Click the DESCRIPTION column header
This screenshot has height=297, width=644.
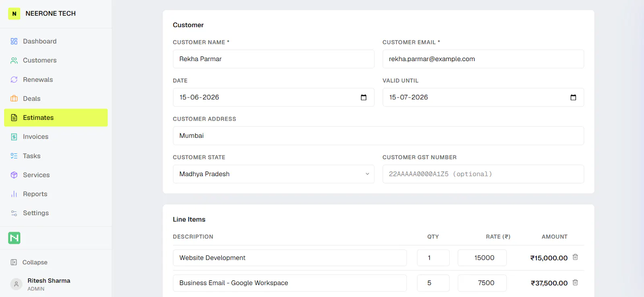(x=193, y=237)
